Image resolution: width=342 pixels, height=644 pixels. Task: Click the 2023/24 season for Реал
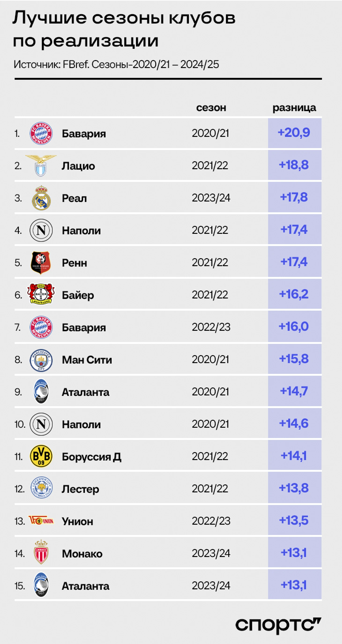(x=211, y=198)
